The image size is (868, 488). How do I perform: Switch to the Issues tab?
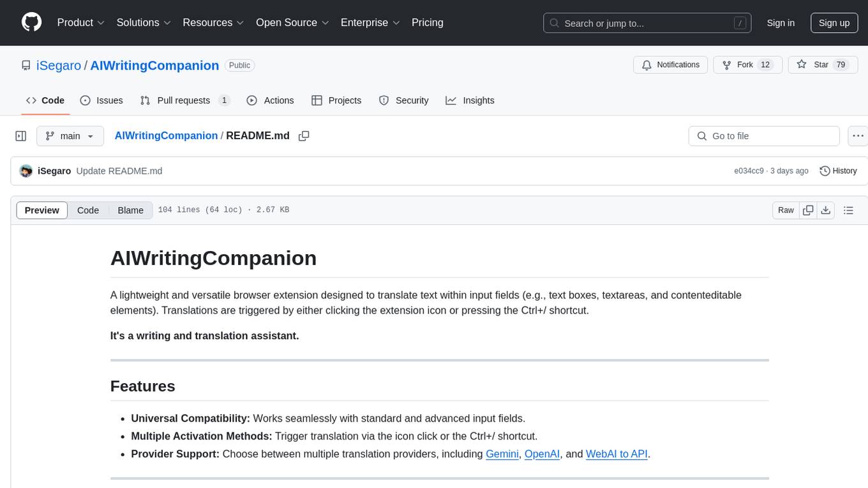(101, 100)
